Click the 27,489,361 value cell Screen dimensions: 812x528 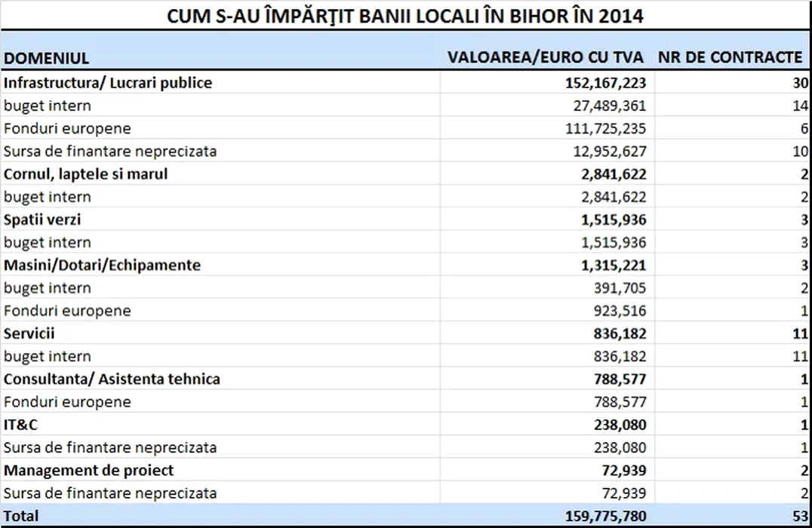604,106
